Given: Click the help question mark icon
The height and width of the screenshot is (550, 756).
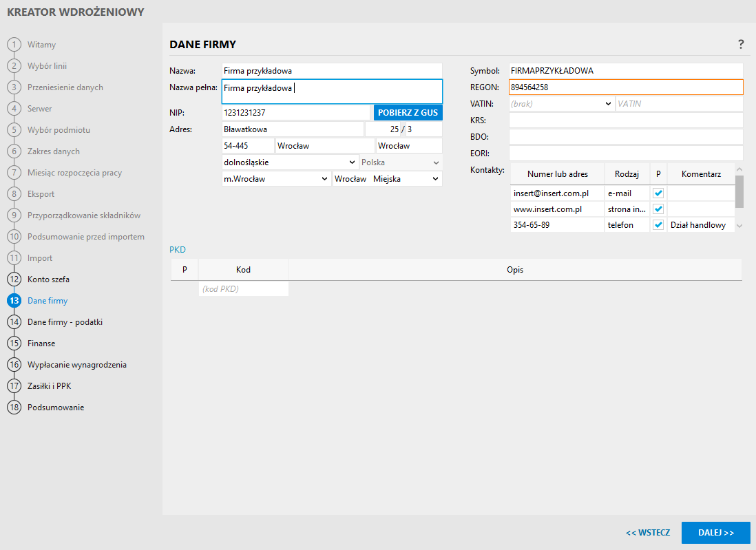Looking at the screenshot, I should pos(741,45).
